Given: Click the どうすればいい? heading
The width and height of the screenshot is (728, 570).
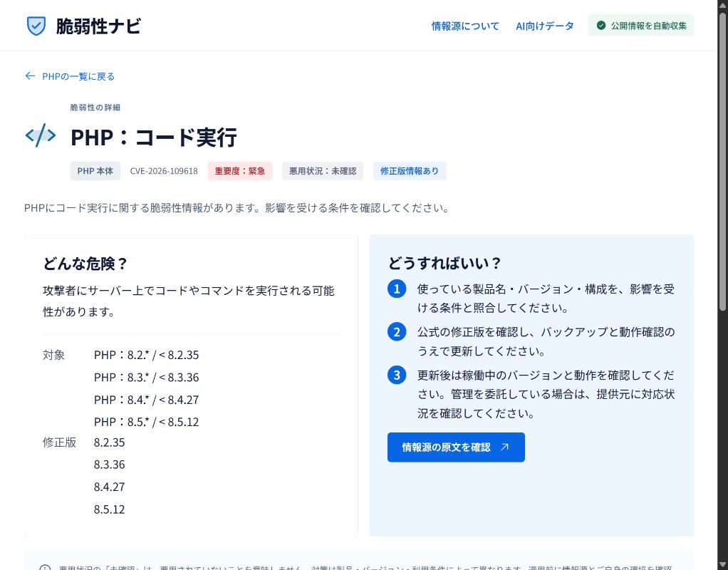Looking at the screenshot, I should tap(444, 263).
